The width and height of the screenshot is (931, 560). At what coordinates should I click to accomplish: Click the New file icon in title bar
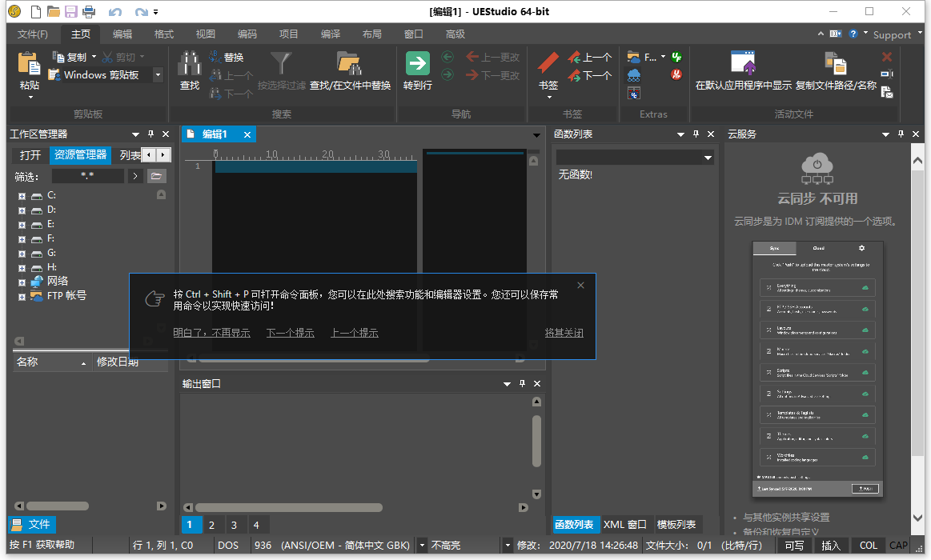pos(36,11)
